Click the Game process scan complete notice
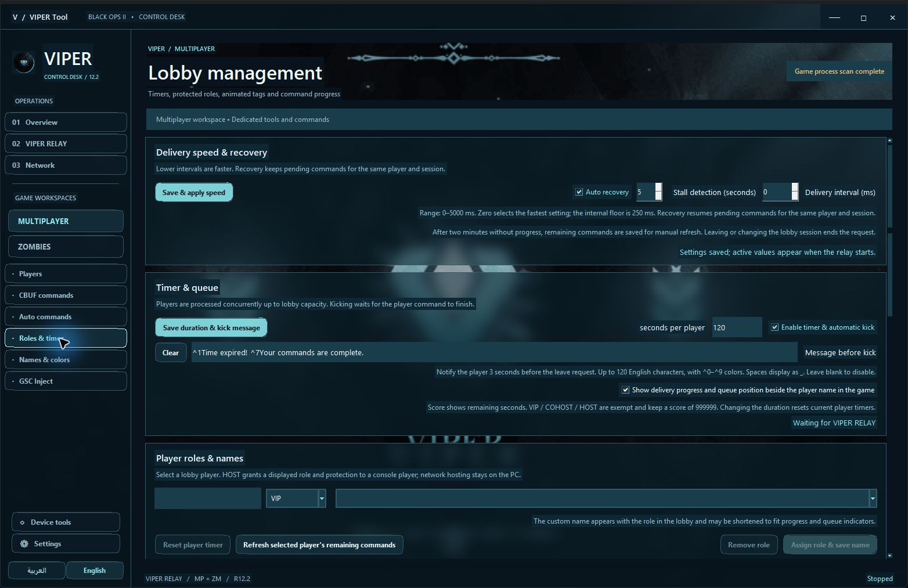Image resolution: width=908 pixels, height=588 pixels. coord(839,71)
